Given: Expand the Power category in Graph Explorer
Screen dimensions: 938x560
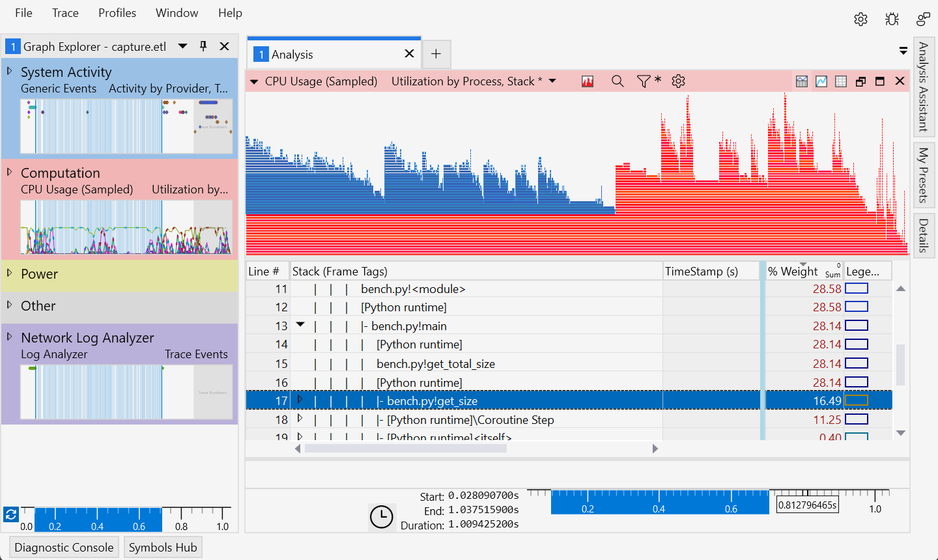Looking at the screenshot, I should pos(9,274).
